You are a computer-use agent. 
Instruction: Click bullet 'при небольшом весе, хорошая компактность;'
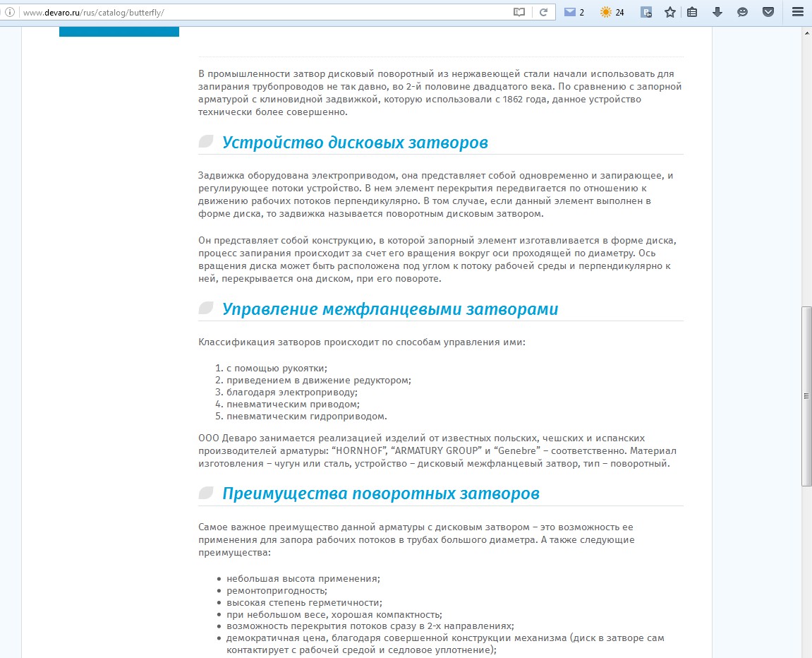pos(334,614)
